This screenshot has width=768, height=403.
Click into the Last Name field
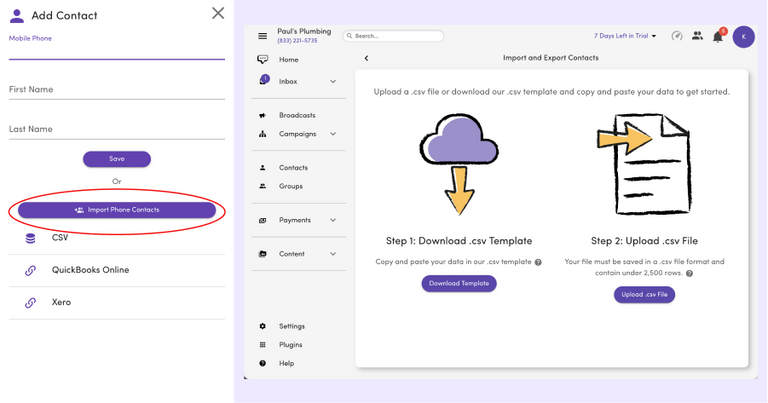point(117,129)
